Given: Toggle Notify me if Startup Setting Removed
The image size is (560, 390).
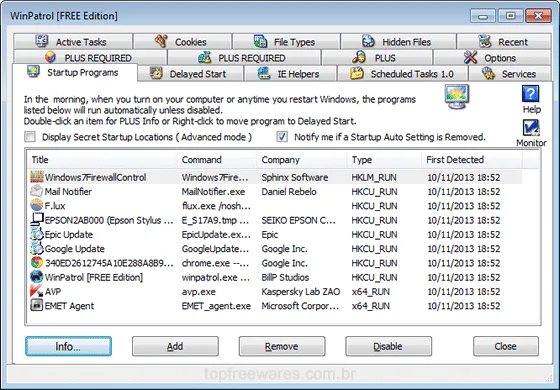Looking at the screenshot, I should coord(282,136).
